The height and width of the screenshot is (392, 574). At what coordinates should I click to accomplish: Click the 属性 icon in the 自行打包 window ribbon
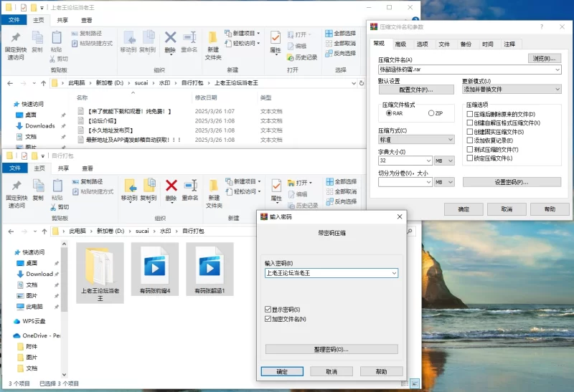pos(276,187)
